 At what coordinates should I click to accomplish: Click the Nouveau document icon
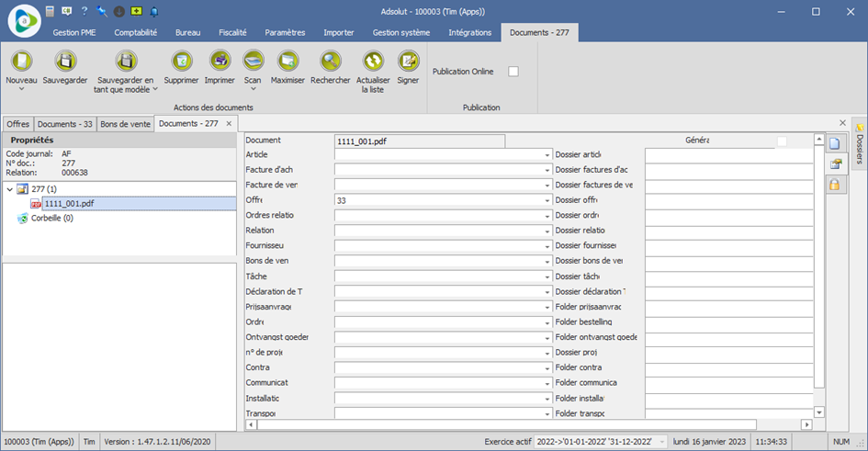click(x=22, y=61)
